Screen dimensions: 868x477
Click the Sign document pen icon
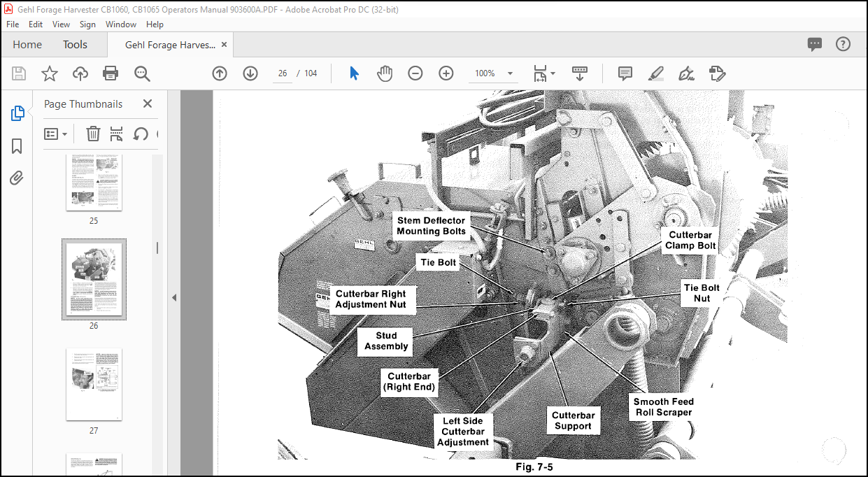(686, 73)
